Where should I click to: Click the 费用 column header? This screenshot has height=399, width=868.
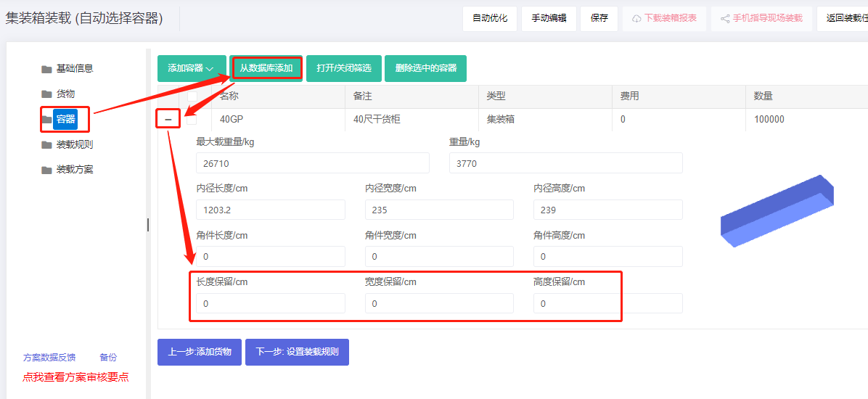pos(679,96)
